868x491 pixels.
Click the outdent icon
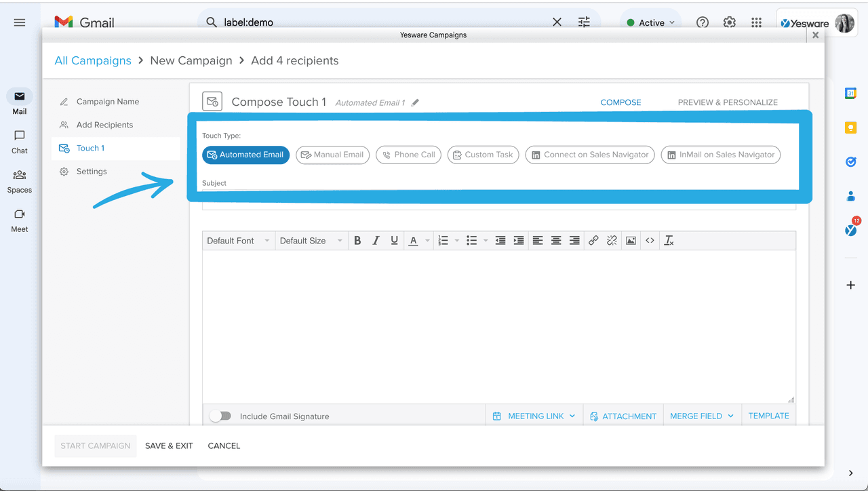point(500,241)
